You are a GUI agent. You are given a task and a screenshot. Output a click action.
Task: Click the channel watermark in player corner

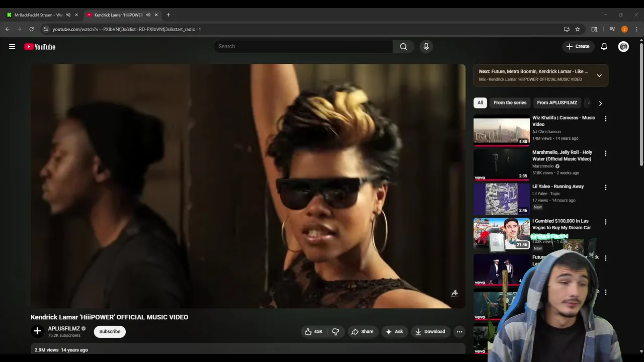click(454, 293)
